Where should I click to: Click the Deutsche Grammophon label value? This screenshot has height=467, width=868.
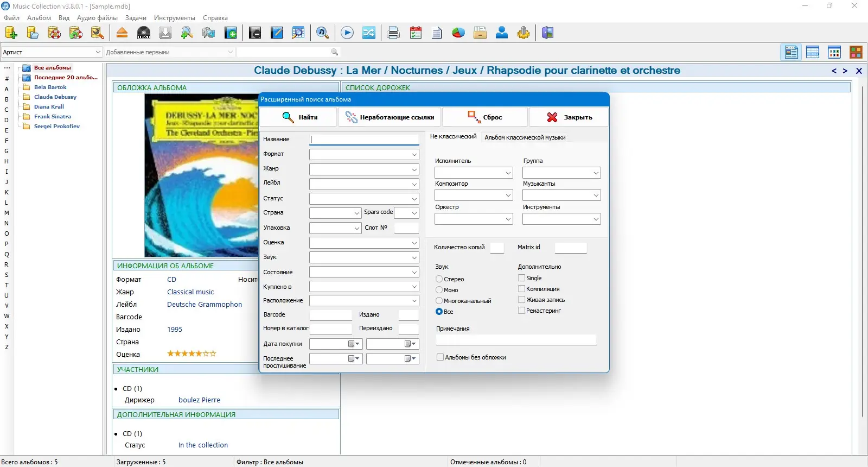205,305
